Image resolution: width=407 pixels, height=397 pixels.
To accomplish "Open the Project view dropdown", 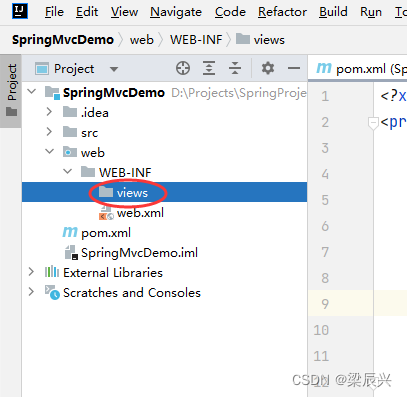I will 114,69.
